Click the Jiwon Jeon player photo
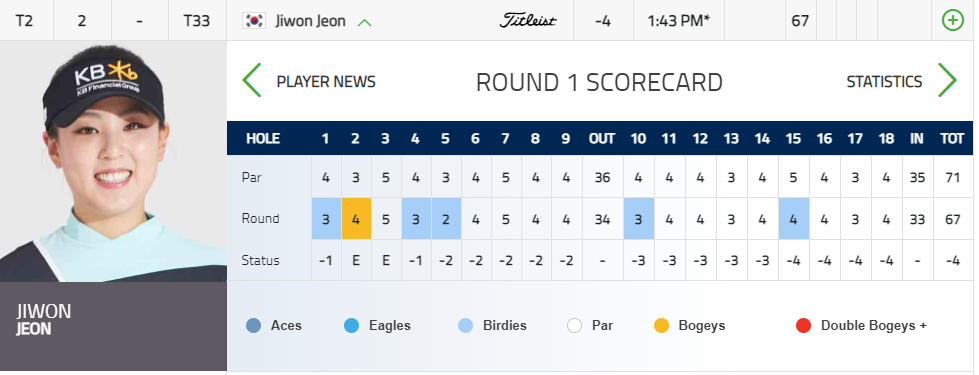The width and height of the screenshot is (979, 375). click(x=113, y=162)
